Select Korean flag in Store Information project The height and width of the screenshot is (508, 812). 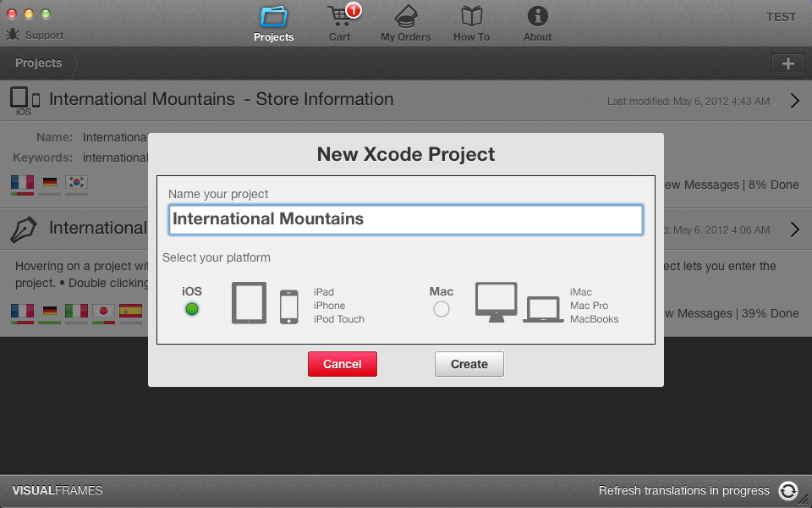pos(77,183)
